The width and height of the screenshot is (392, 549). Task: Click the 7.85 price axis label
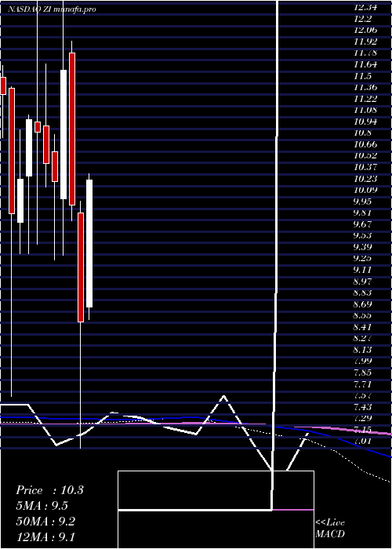362,373
